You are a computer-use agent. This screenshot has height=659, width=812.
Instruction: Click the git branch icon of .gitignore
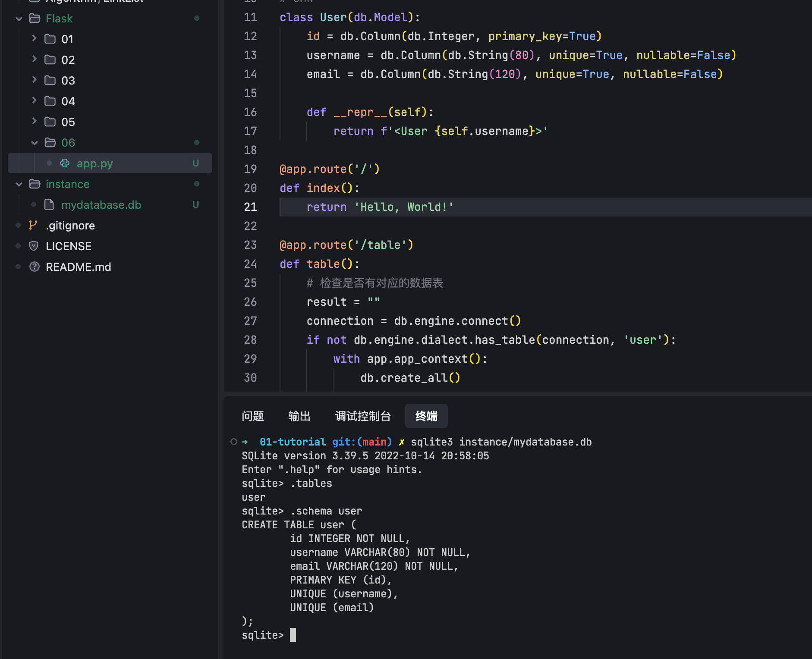coord(33,225)
